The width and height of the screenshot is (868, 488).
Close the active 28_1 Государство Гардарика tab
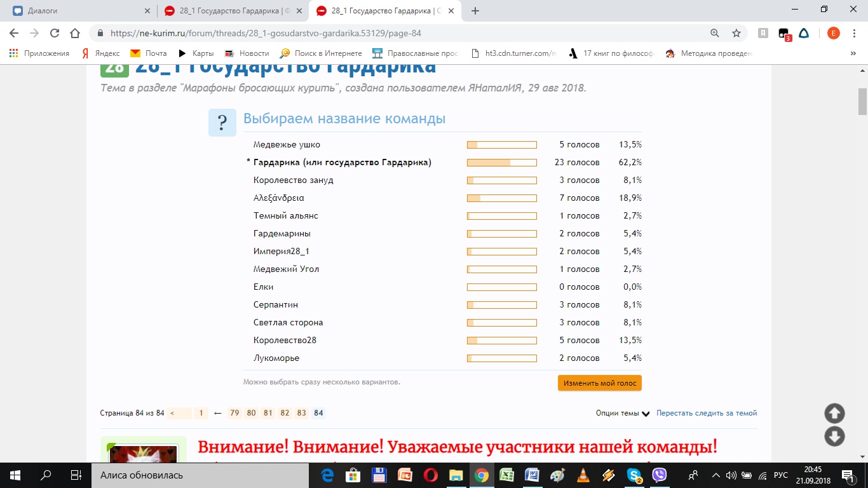point(452,10)
